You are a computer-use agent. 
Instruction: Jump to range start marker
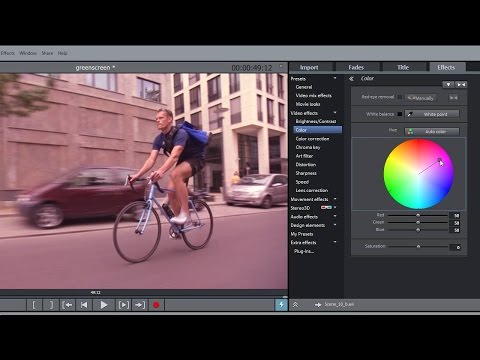pos(67,305)
